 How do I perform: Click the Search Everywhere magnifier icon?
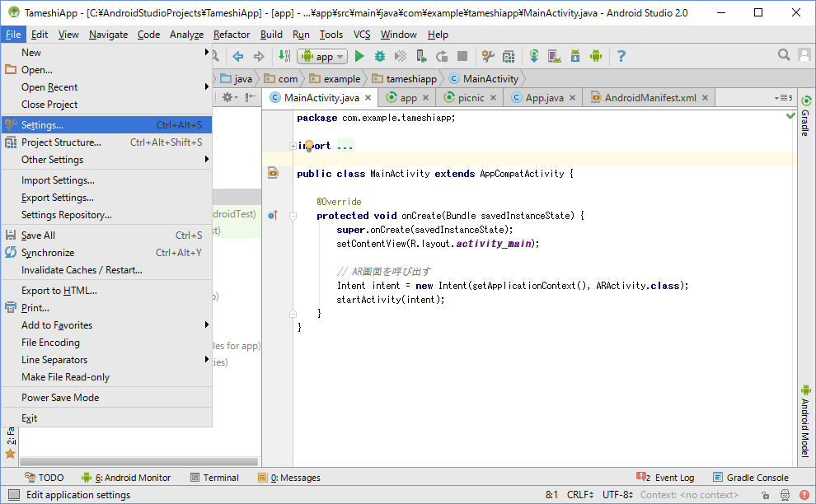784,54
